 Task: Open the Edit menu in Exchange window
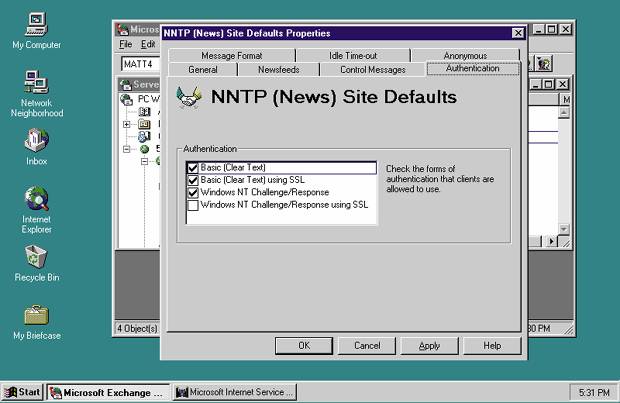coord(148,44)
